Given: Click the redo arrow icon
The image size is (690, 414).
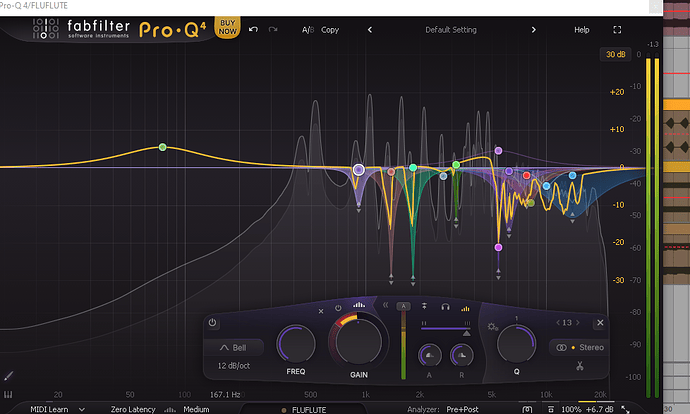Looking at the screenshot, I should [x=273, y=29].
